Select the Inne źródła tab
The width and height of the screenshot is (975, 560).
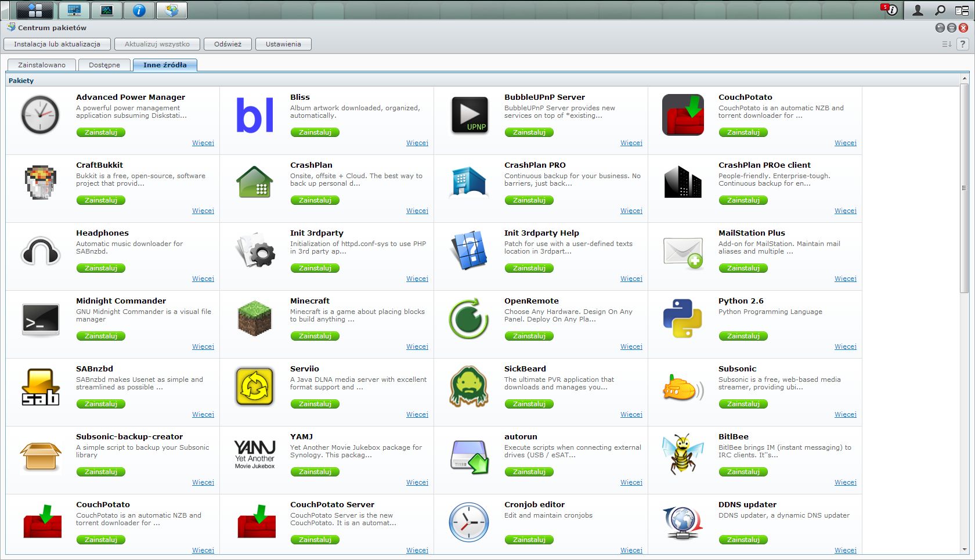(x=165, y=65)
